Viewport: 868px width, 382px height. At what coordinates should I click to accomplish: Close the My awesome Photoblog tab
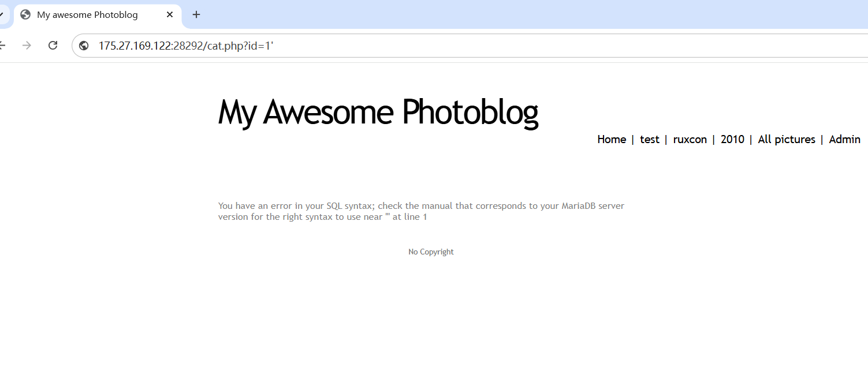click(x=170, y=14)
